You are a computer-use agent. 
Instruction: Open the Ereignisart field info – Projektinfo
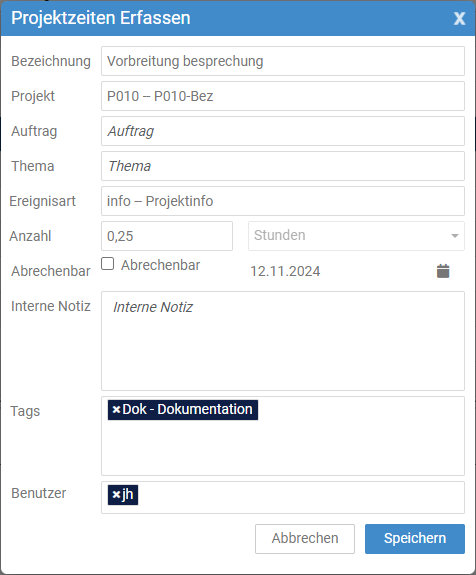click(283, 201)
